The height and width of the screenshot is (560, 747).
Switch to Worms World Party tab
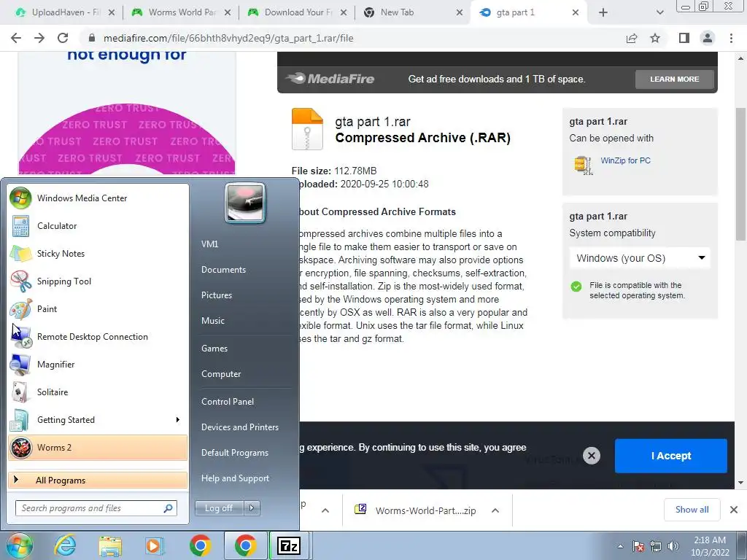(x=182, y=12)
